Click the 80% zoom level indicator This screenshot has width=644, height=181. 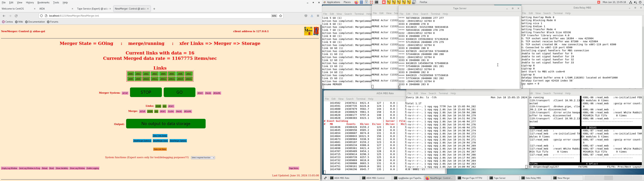coord(274,16)
